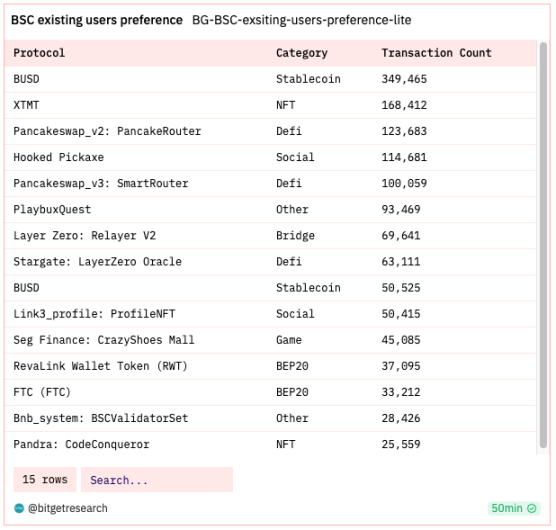Screen dimensions: 556x530
Task: Select the XTMT protocol row
Action: 270,105
